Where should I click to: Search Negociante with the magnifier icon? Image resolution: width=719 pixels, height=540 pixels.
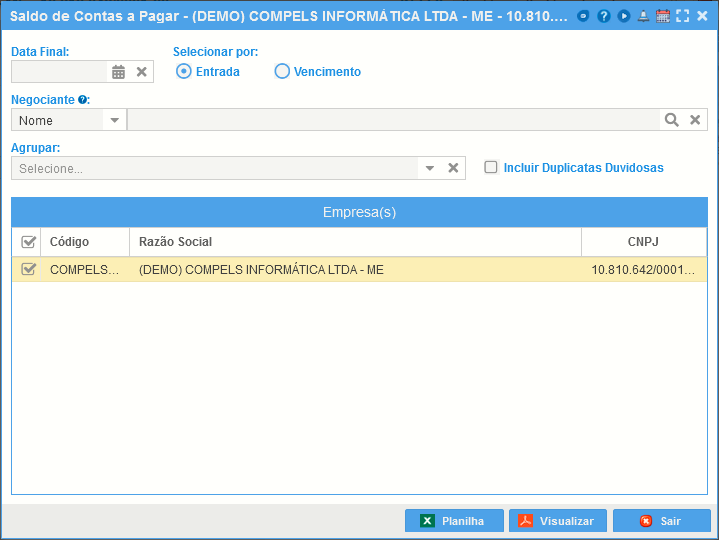click(x=672, y=120)
